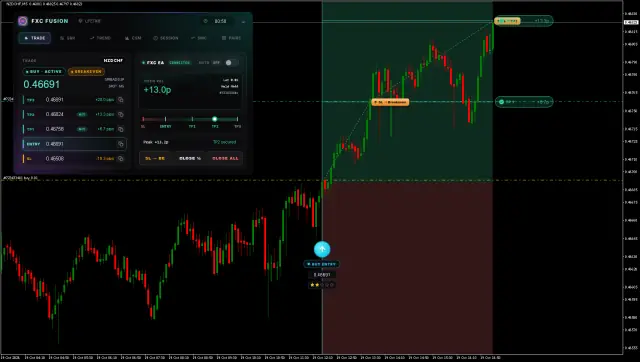Image resolution: width=640 pixels, height=362 pixels.
Task: Click the NZDCHF symbol badge
Action: pyautogui.click(x=113, y=60)
